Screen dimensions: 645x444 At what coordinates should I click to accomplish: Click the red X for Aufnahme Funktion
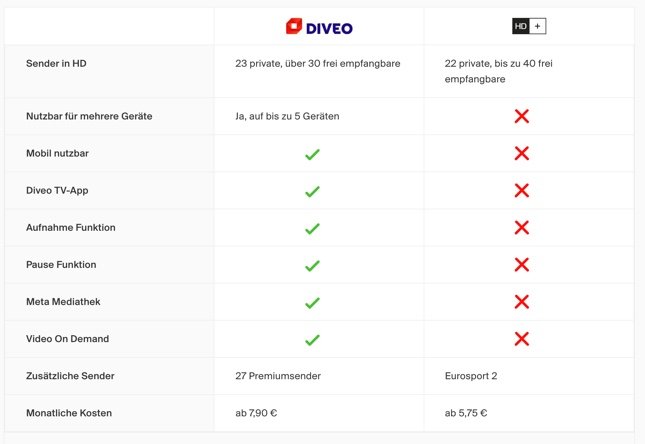[x=521, y=228]
